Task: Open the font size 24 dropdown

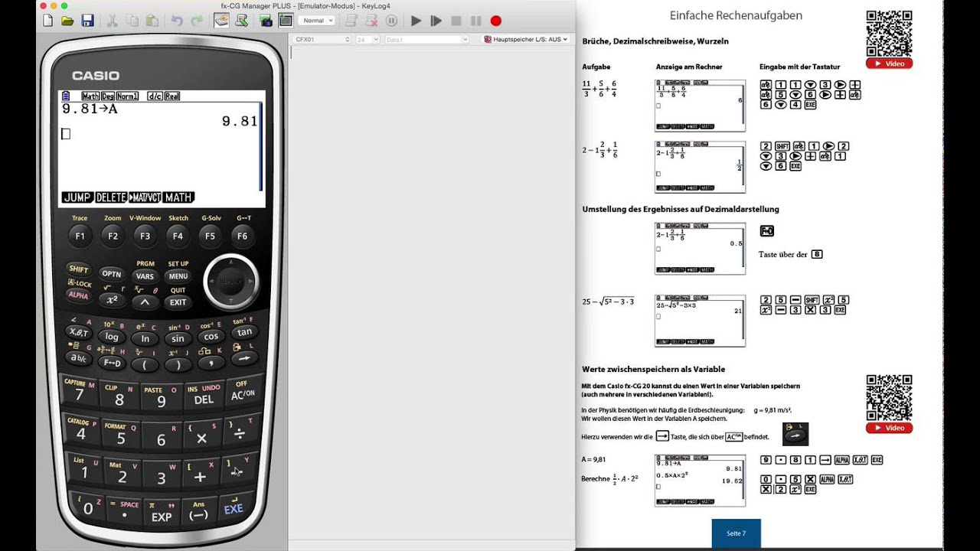Action: point(367,39)
